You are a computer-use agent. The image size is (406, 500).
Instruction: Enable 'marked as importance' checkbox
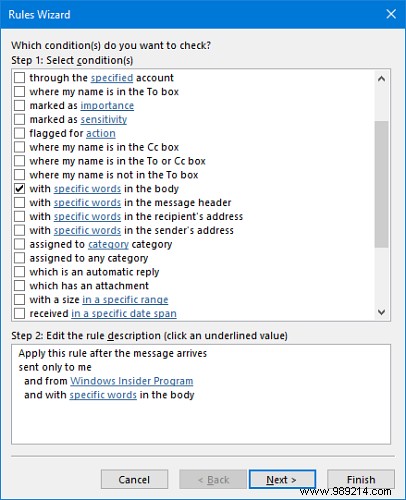click(x=19, y=105)
